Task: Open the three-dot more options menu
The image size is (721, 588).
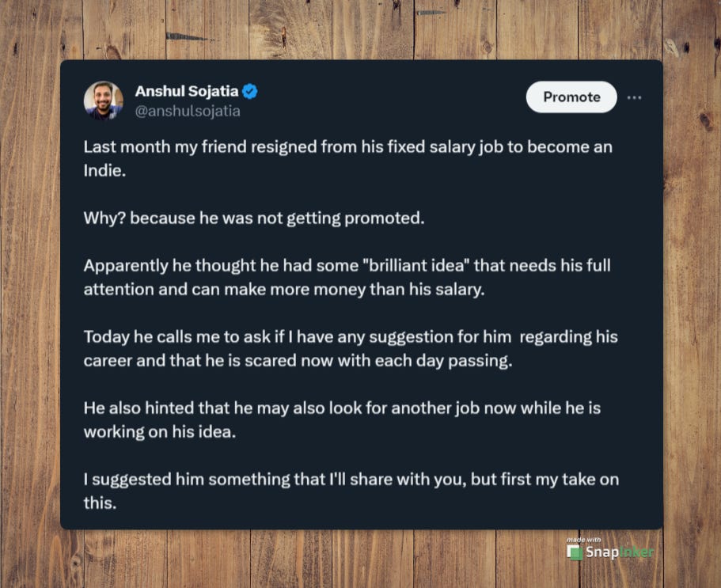Action: coord(634,97)
